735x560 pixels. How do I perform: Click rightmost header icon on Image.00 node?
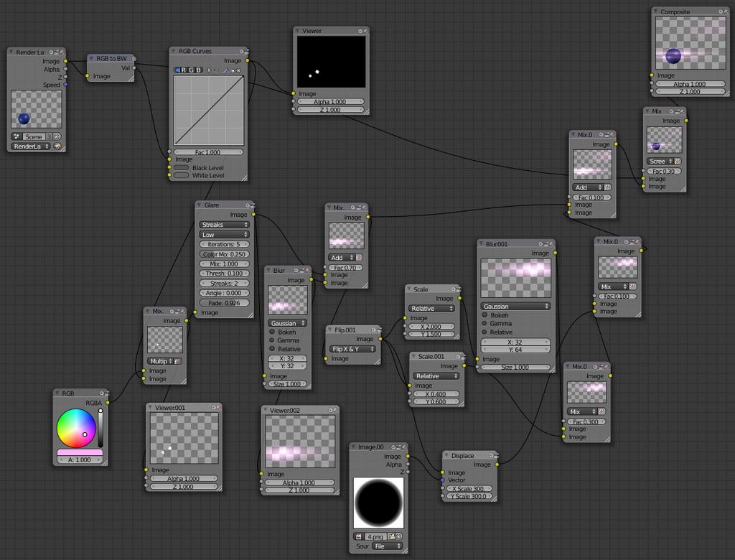404,447
